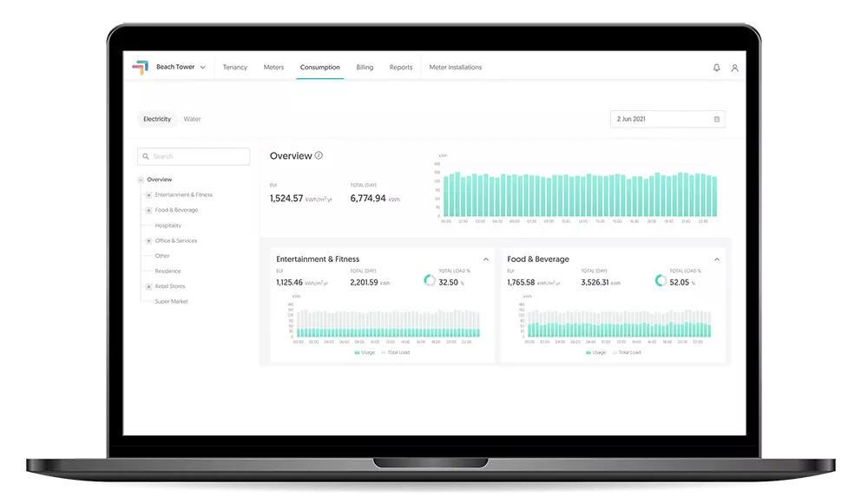Screen dimensions: 868x504
Task: Open the notifications bell
Action: (716, 68)
